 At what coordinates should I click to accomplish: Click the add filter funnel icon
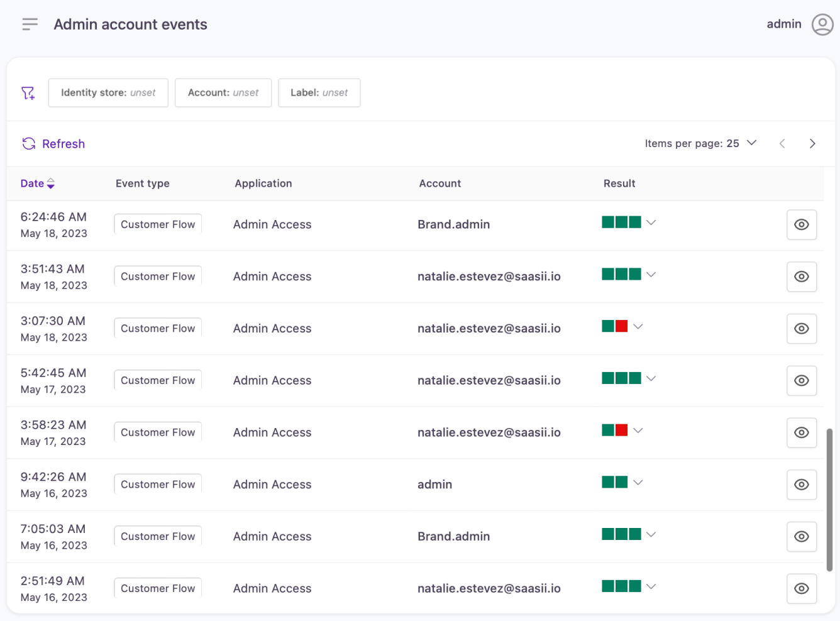[x=28, y=93]
